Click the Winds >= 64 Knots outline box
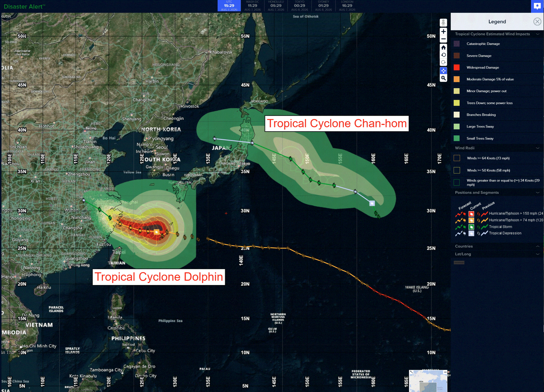This screenshot has height=392, width=544. [457, 158]
